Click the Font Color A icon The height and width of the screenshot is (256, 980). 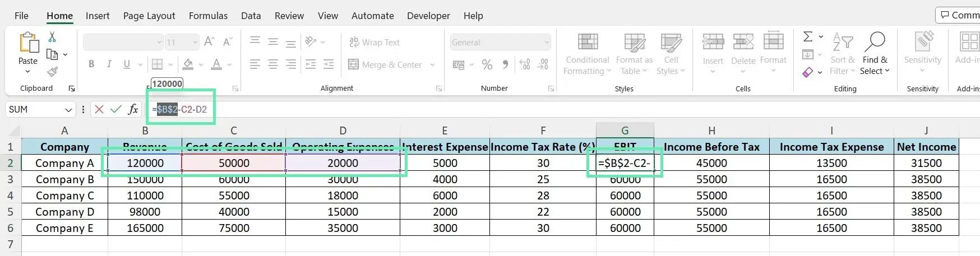point(216,64)
